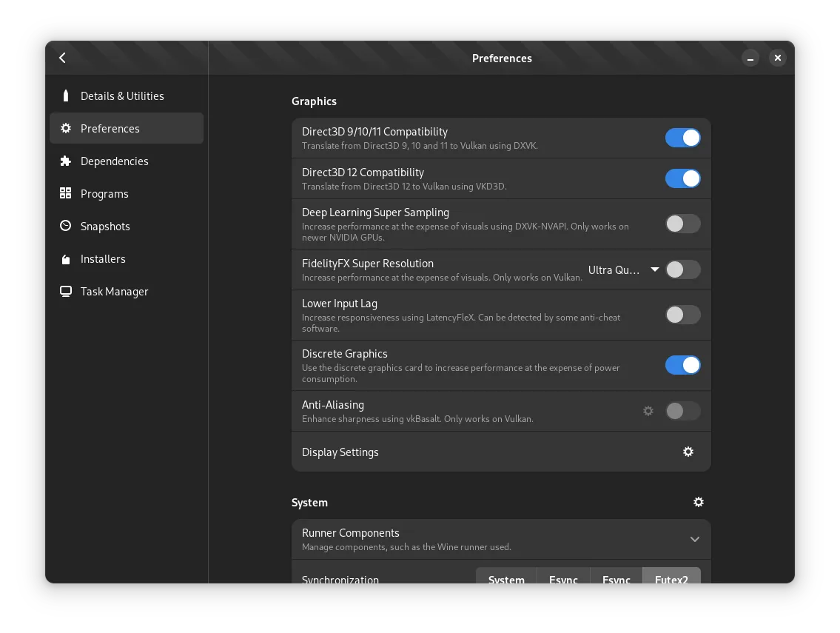Click the Dependencies puzzle piece icon

pos(66,161)
